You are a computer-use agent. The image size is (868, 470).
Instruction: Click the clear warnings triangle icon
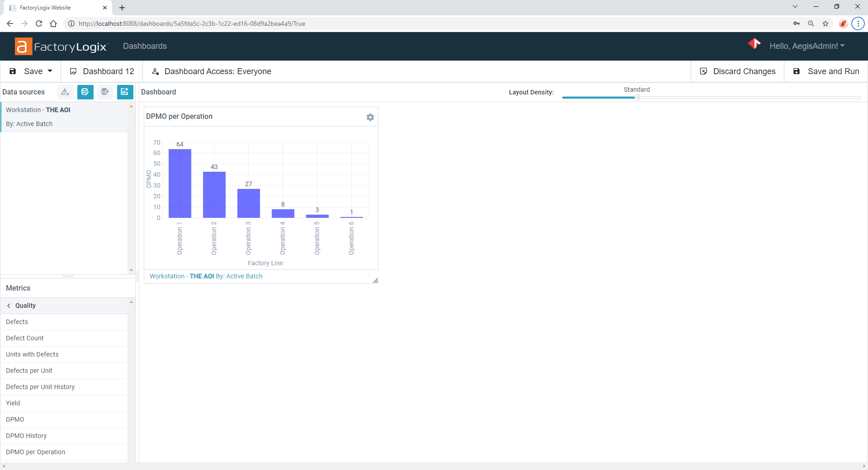coord(65,92)
